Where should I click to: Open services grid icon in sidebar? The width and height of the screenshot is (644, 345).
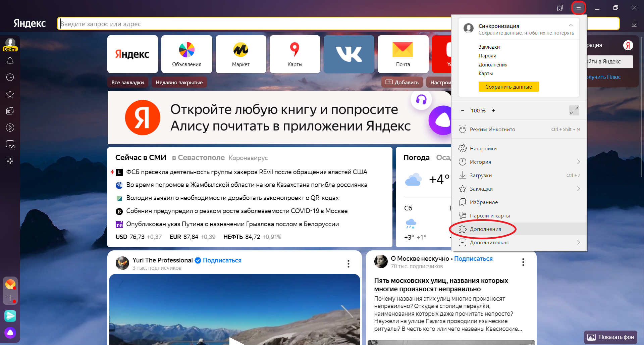click(x=10, y=161)
